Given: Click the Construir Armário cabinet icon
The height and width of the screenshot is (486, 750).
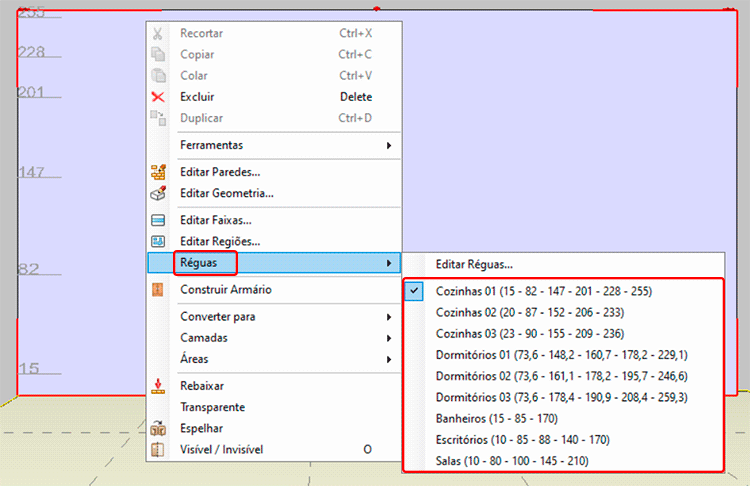Looking at the screenshot, I should pyautogui.click(x=157, y=290).
